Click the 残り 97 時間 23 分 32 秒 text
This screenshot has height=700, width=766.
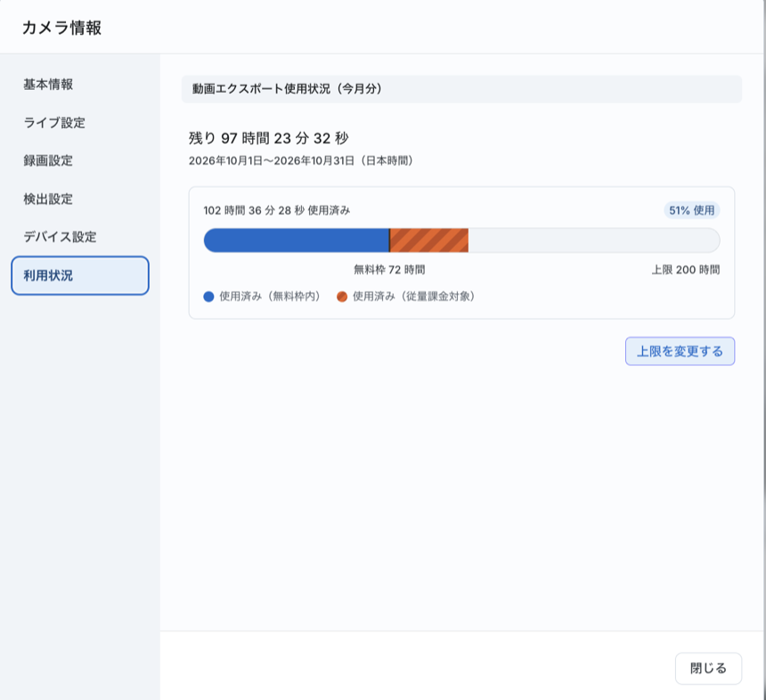click(x=269, y=138)
